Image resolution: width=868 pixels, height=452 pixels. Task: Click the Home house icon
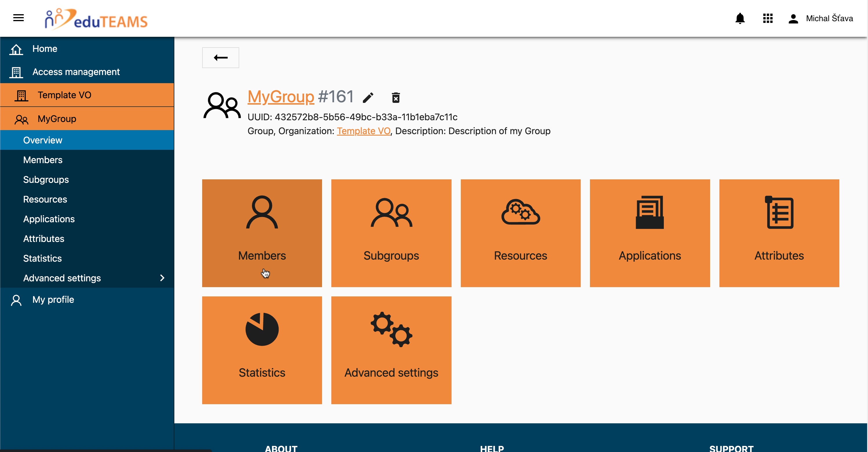pyautogui.click(x=16, y=49)
